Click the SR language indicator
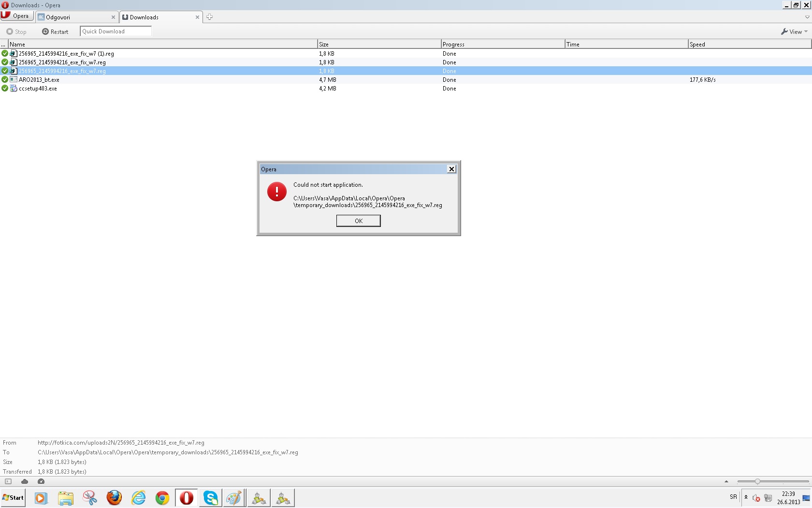 [733, 497]
